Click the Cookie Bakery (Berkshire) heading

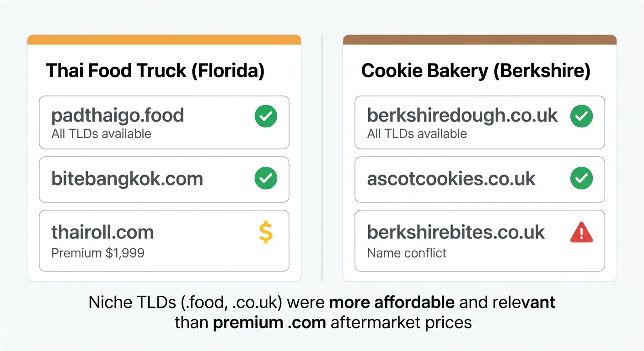476,71
